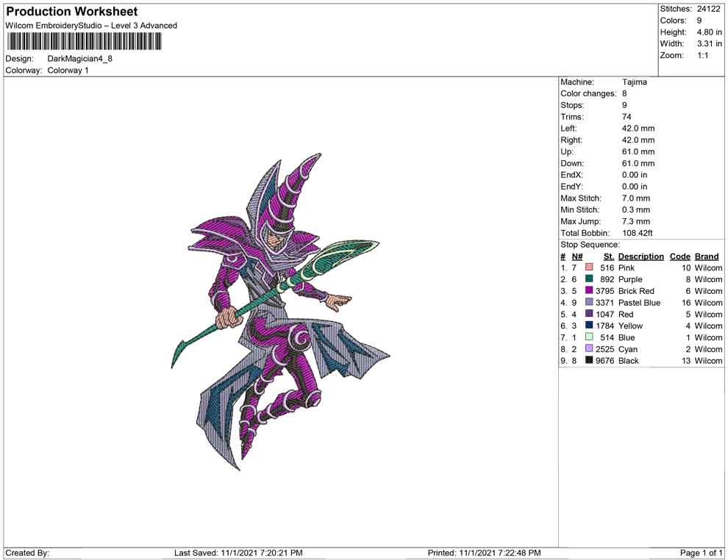Click the Max Jump value '7.3 mm'
Screen dimensions: 728x560
(x=636, y=221)
